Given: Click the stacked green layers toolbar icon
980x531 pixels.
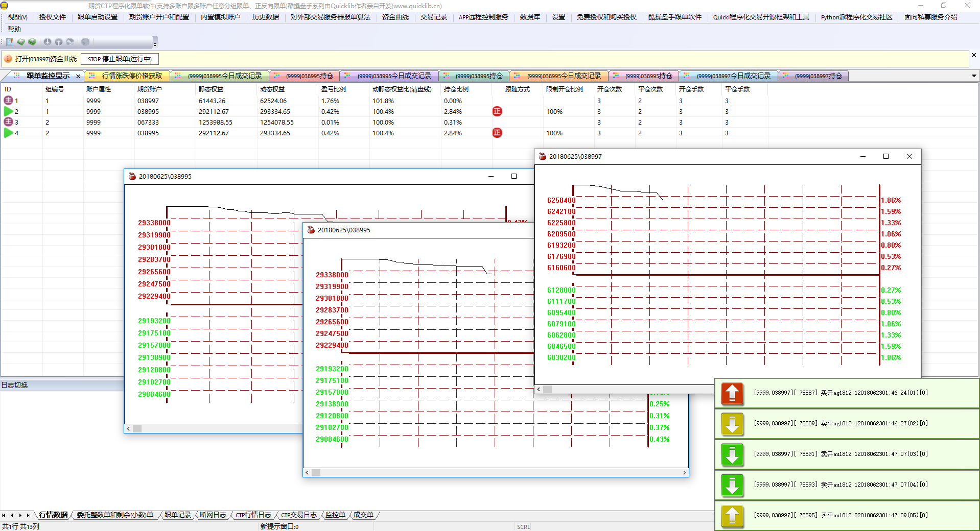Looking at the screenshot, I should 32,42.
